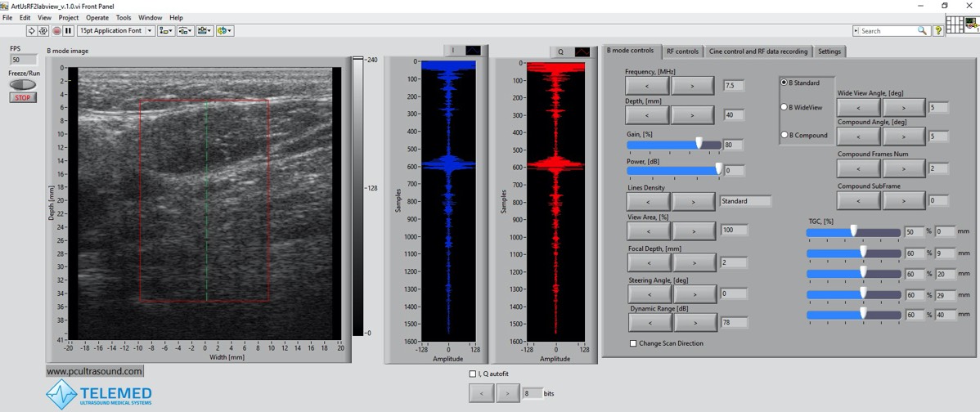Viewport: 980px width, 412px height.
Task: Click the FPS value field showing 50
Action: (24, 60)
